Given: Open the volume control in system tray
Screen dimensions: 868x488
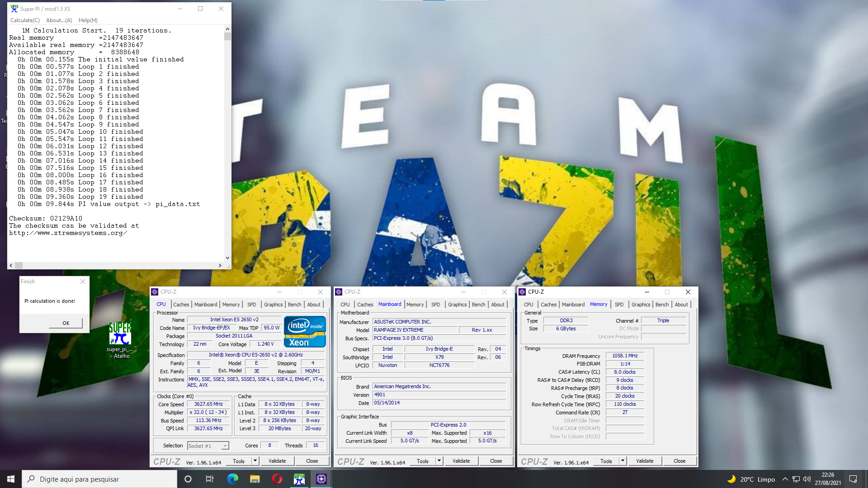Looking at the screenshot, I should point(807,479).
